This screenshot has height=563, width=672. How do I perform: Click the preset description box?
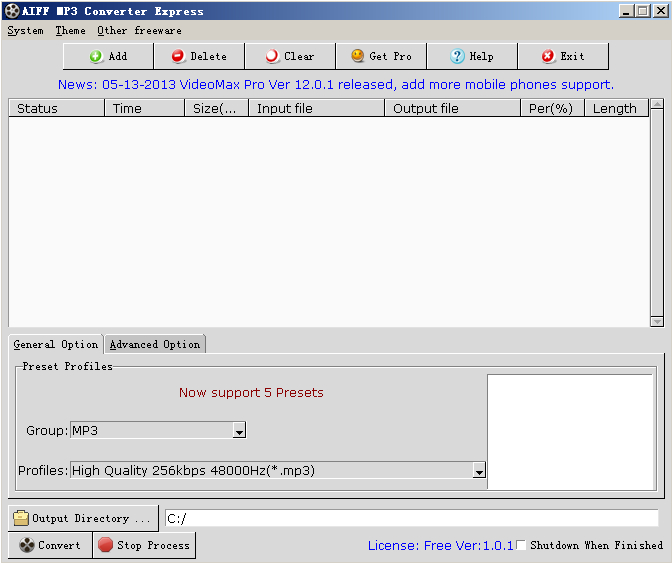pos(570,431)
